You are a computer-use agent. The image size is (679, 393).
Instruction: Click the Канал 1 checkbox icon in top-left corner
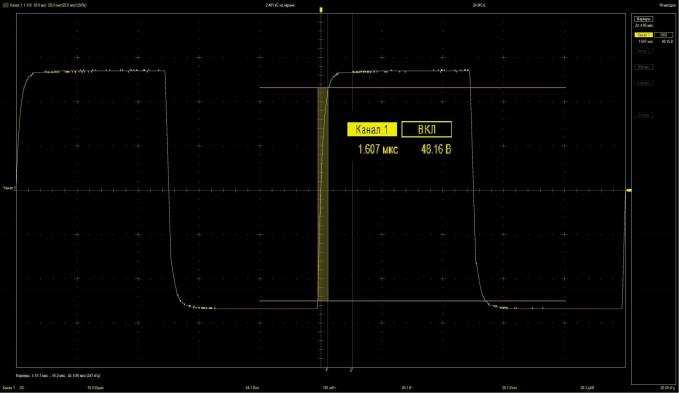[6, 5]
